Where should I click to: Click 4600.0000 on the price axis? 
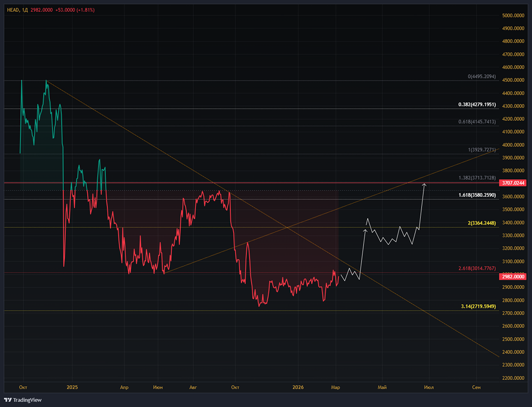pos(513,68)
